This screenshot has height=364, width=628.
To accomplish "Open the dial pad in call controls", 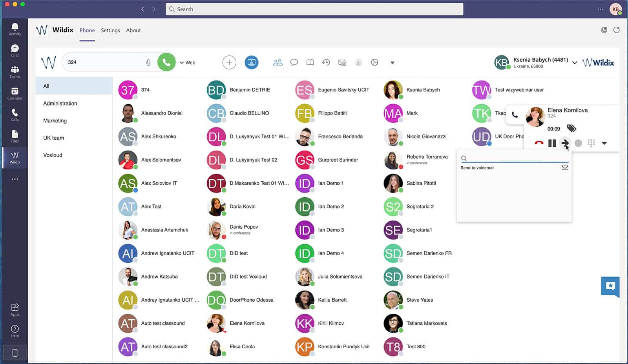I will tap(591, 143).
